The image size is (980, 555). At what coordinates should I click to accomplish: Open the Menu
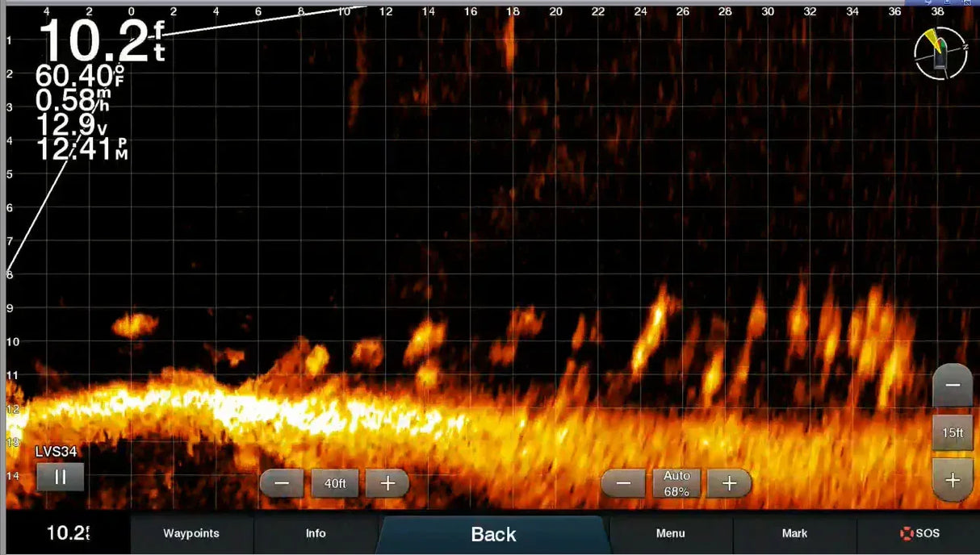(x=671, y=533)
